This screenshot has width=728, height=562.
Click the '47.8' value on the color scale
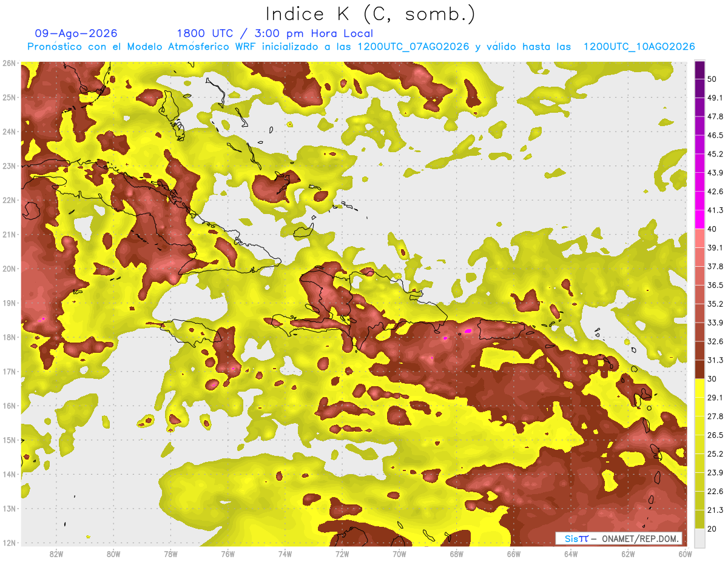(715, 116)
